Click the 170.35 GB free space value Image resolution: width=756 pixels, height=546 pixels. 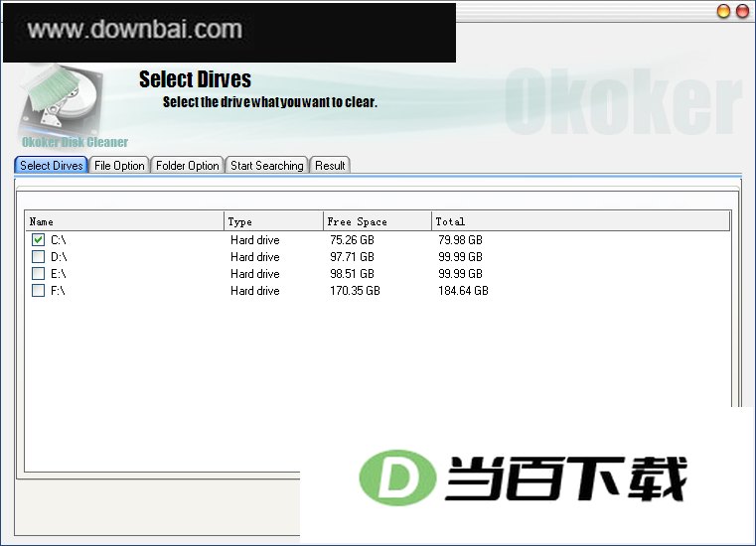coord(355,291)
